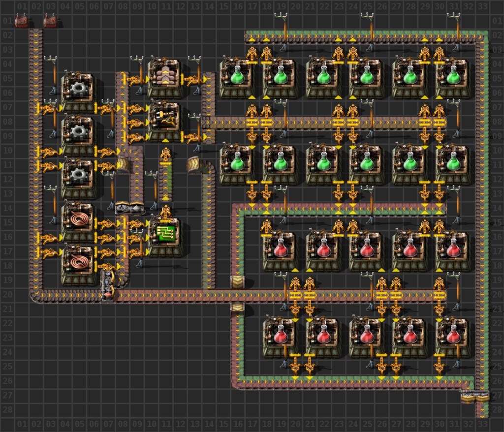
Task: Select the transport belt recipe assembler
Action: tap(165, 79)
